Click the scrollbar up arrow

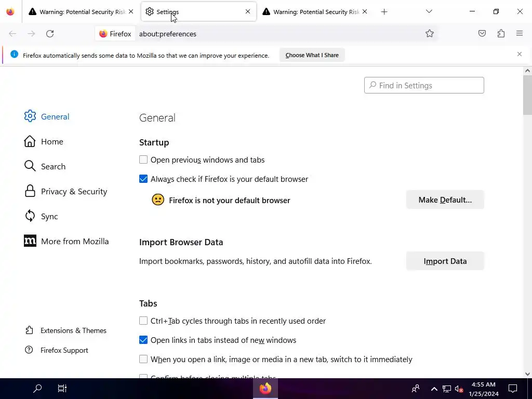pos(527,71)
